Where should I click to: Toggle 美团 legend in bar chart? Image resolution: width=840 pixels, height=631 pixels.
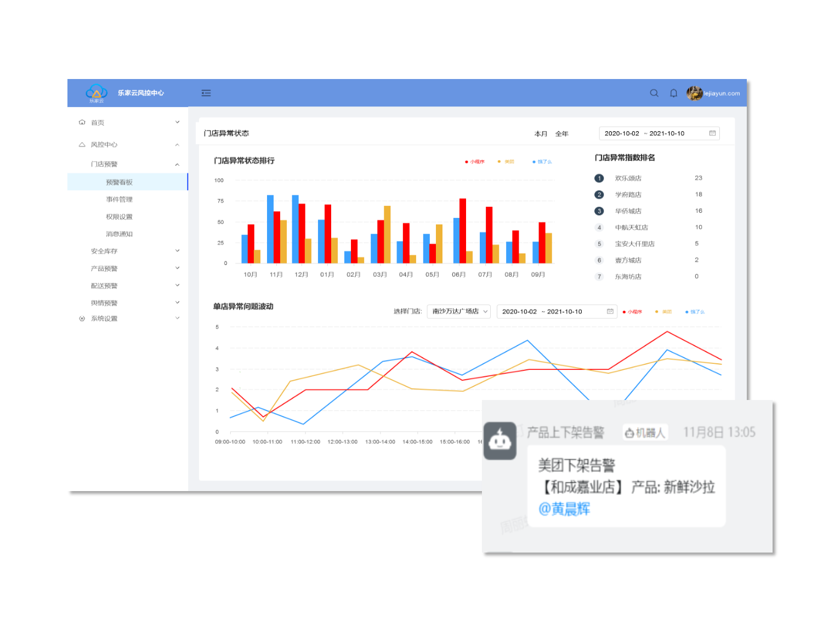506,162
